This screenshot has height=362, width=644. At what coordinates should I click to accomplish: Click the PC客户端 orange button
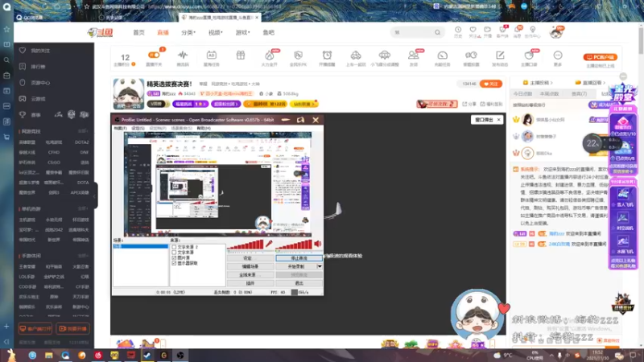[600, 57]
